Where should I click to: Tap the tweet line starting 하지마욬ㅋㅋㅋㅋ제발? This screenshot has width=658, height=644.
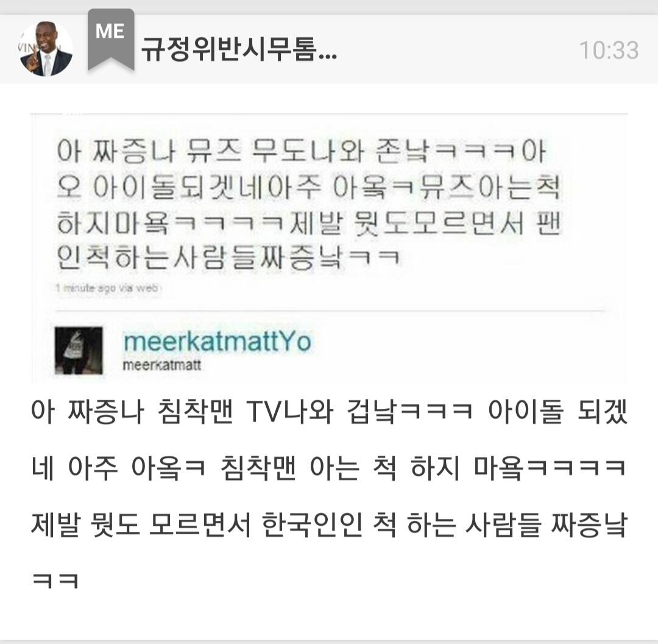coord(308,223)
